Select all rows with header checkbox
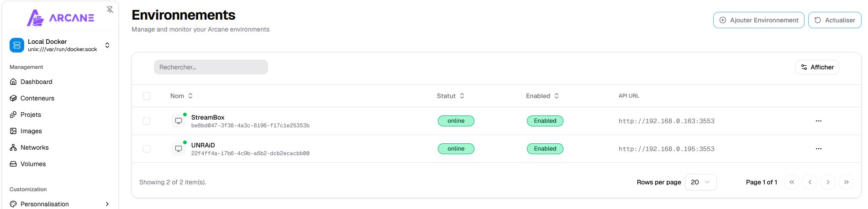 click(x=147, y=96)
